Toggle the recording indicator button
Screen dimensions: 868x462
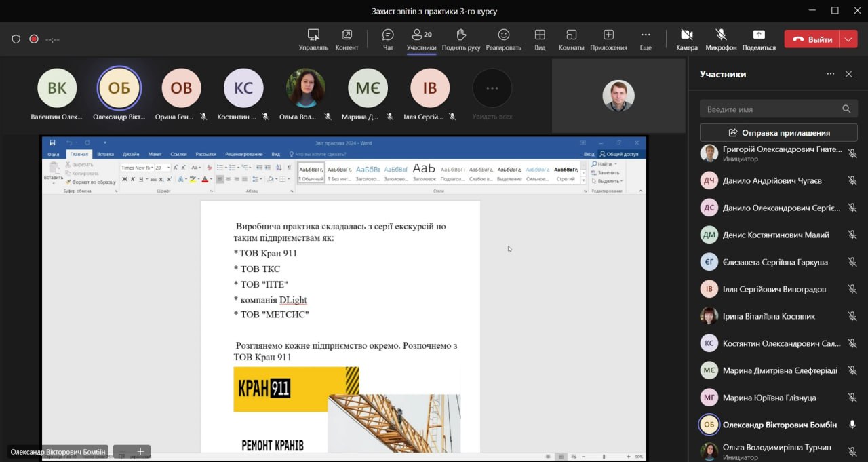pyautogui.click(x=34, y=39)
